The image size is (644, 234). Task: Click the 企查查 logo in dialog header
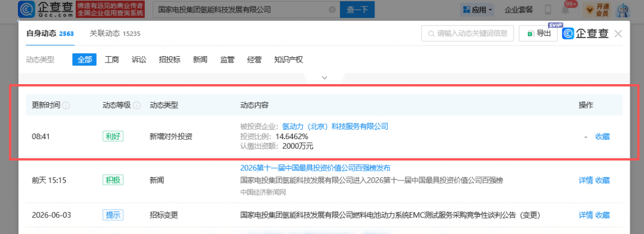pos(586,33)
